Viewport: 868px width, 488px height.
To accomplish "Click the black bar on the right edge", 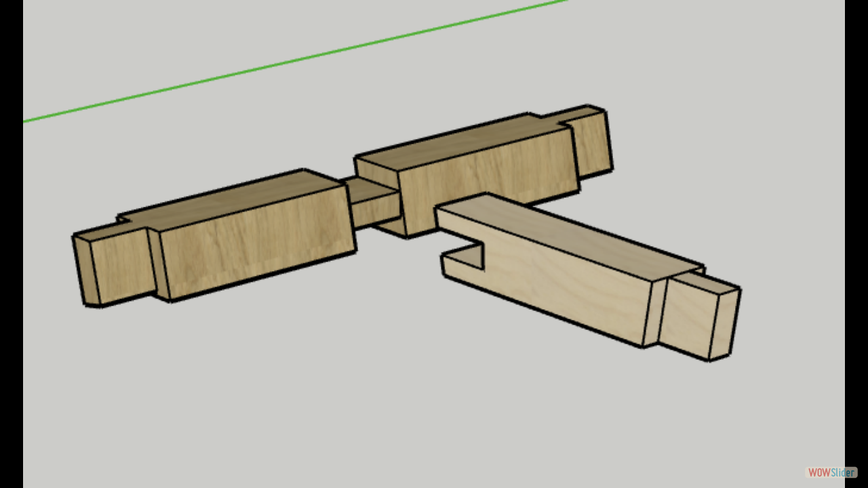I will [x=856, y=244].
